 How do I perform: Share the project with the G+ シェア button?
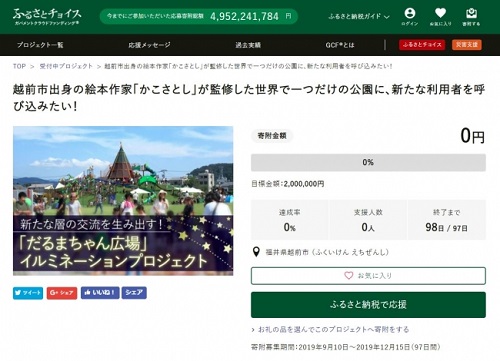pos(62,293)
